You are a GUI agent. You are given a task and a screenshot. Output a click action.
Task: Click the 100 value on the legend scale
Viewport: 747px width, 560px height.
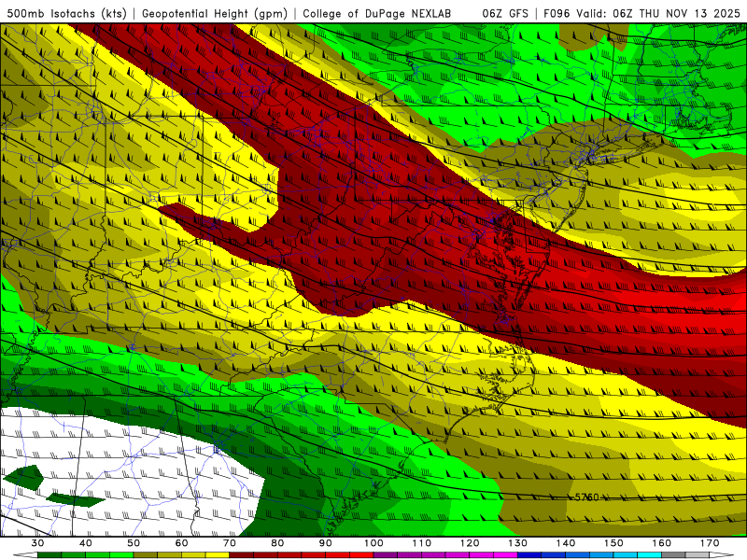point(374,543)
